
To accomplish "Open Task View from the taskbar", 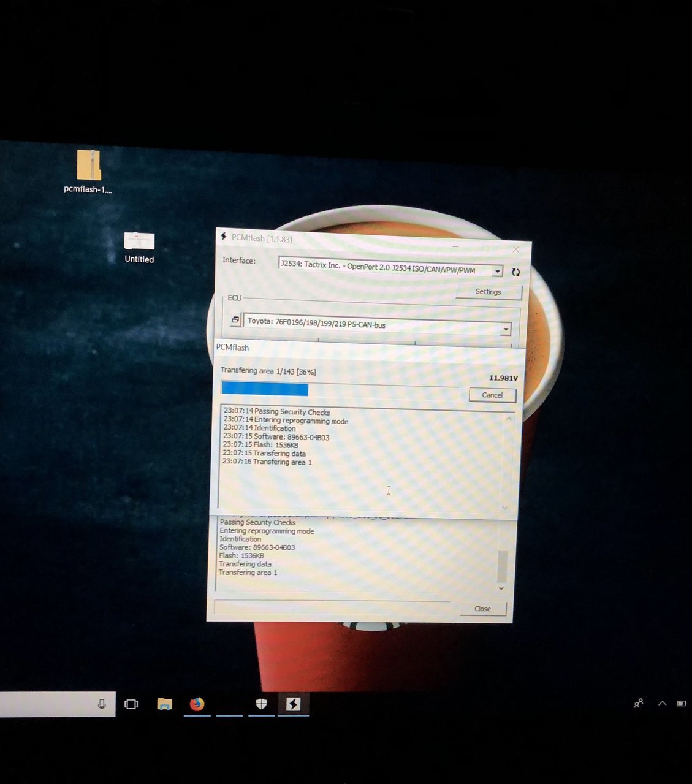I will pyautogui.click(x=131, y=704).
